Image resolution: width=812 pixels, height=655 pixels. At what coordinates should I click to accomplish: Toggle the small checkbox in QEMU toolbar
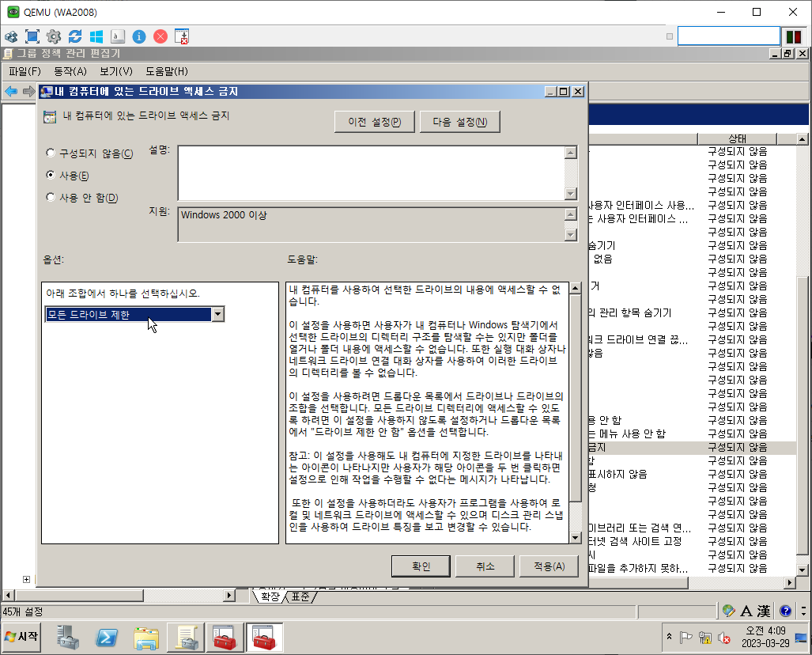pos(670,36)
